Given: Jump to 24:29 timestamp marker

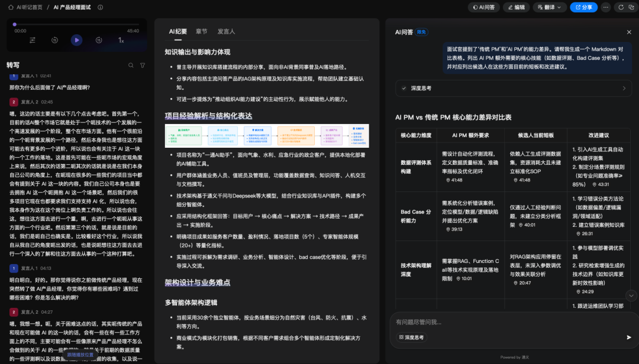Looking at the screenshot, I should (585, 291).
